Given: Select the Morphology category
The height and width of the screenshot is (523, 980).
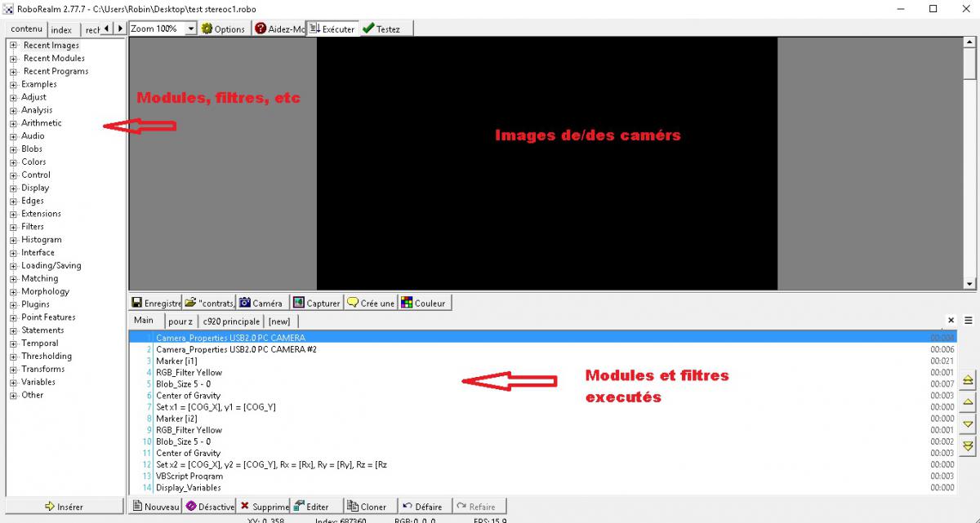Looking at the screenshot, I should pos(46,291).
